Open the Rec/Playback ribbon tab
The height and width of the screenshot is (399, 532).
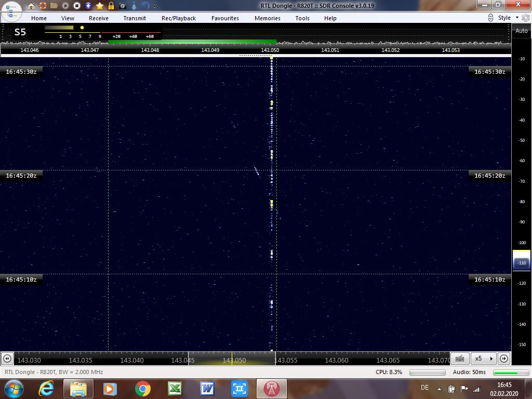point(179,18)
